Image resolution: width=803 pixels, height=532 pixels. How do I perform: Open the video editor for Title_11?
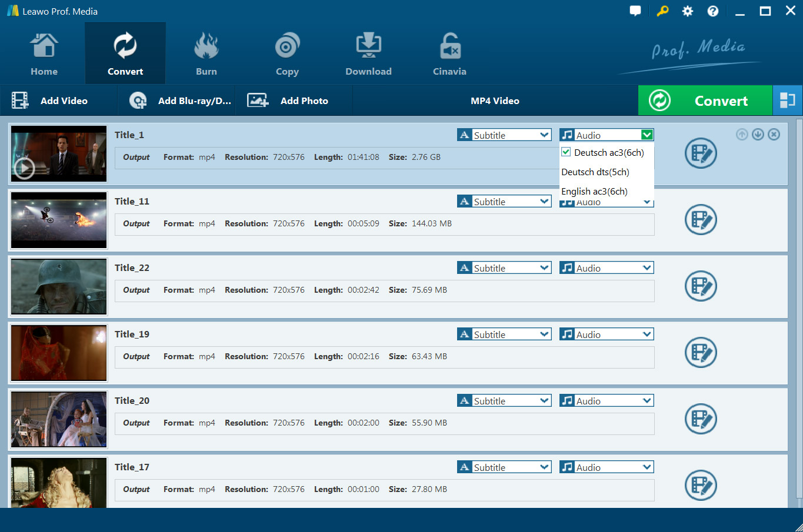(x=701, y=220)
